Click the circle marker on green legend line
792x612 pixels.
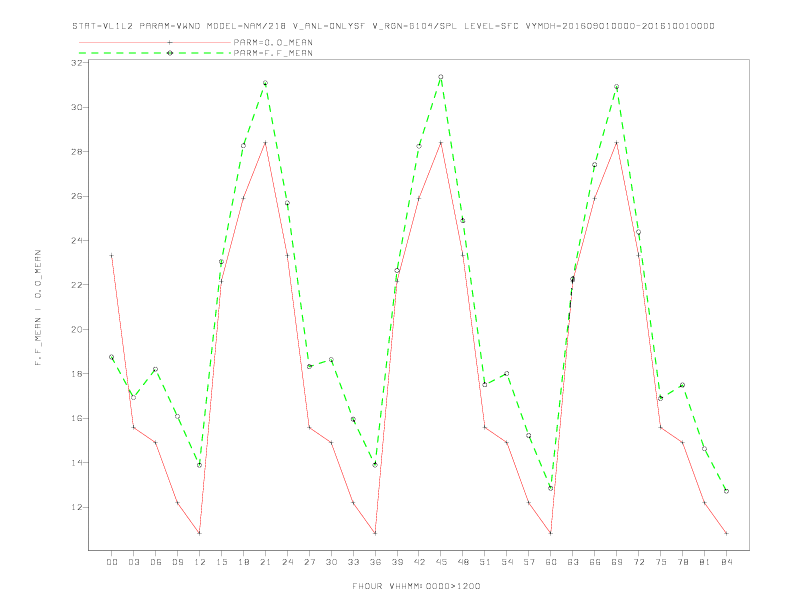[x=170, y=53]
